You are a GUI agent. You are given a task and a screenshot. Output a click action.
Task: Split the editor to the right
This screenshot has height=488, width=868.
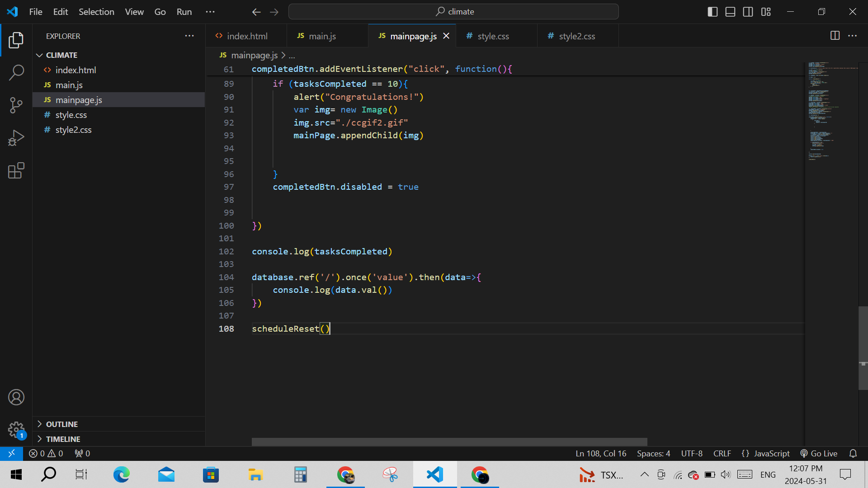[835, 36]
